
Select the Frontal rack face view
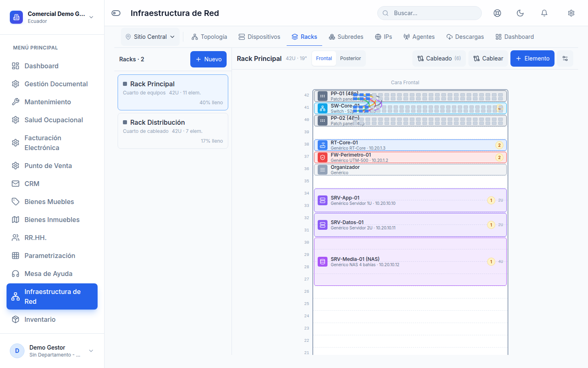coord(324,58)
